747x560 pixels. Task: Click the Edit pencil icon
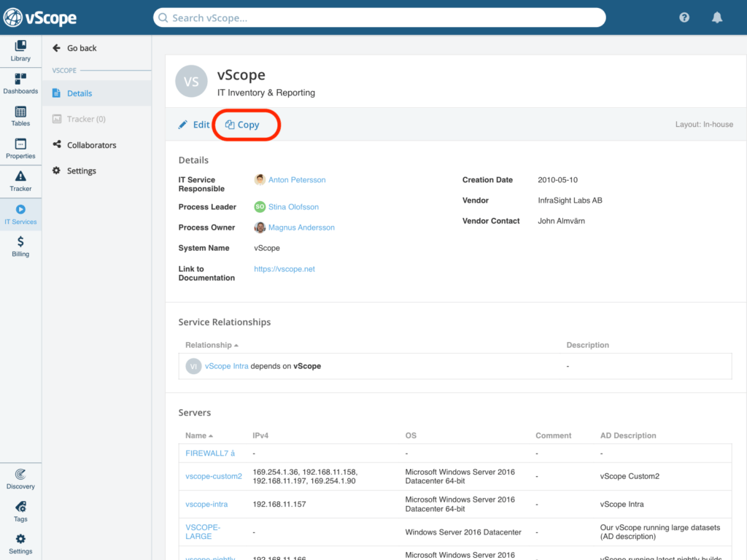183,125
